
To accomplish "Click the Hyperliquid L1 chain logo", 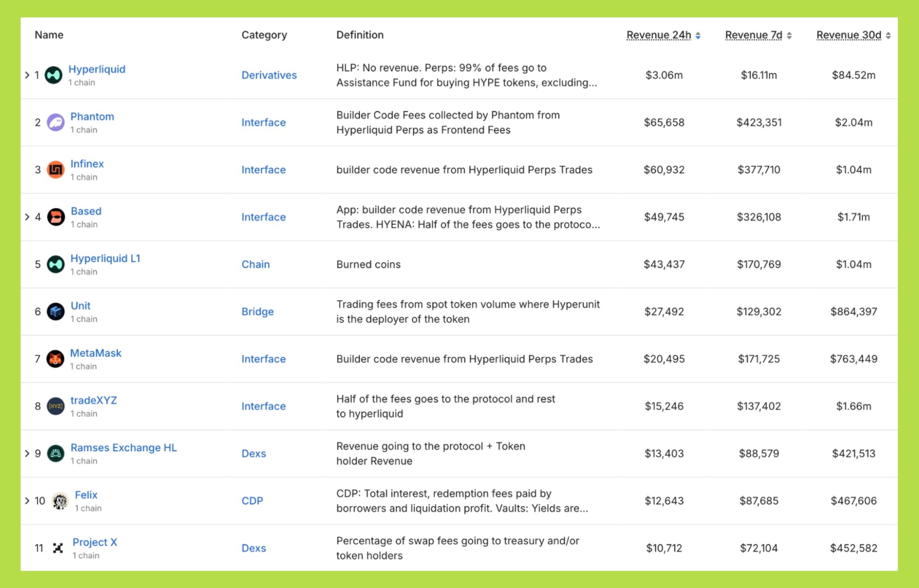I will [55, 264].
